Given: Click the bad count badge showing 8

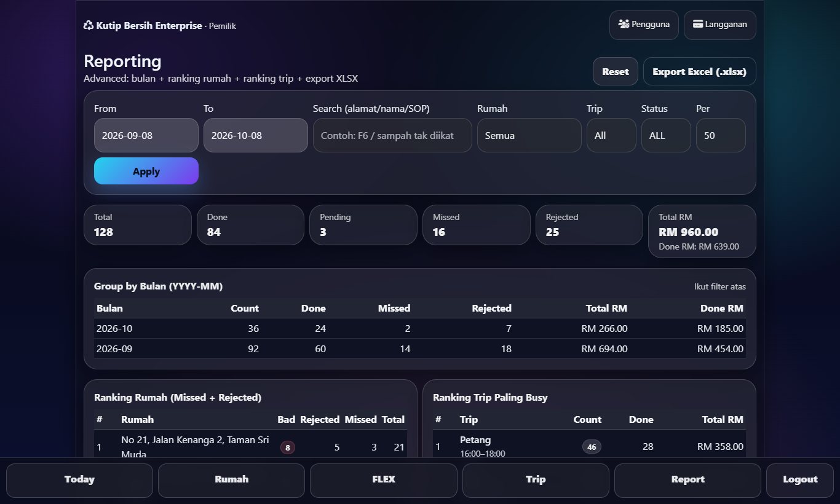Looking at the screenshot, I should tap(287, 447).
